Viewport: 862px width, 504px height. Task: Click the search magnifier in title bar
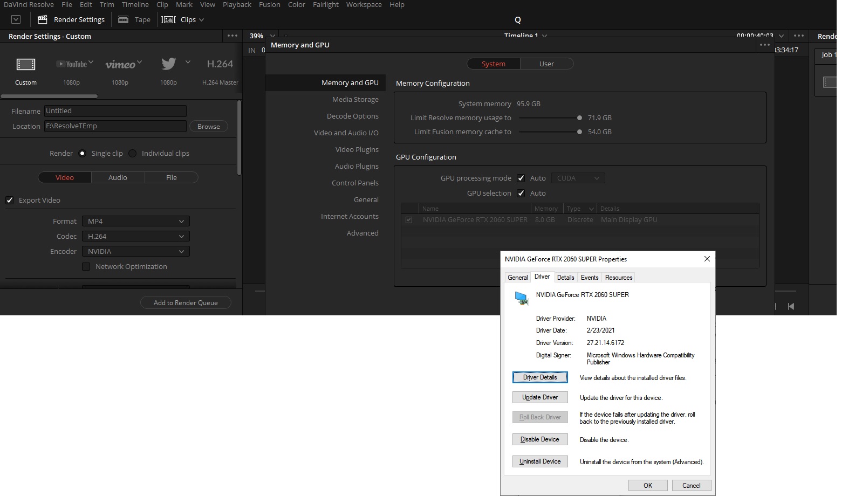(x=518, y=20)
